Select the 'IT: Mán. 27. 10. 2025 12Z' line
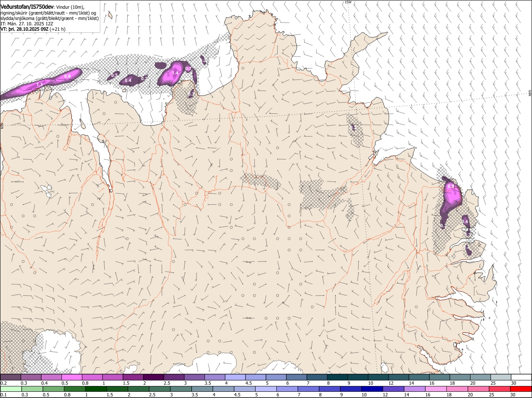Viewport: 532px width, 398px height. tap(27, 24)
